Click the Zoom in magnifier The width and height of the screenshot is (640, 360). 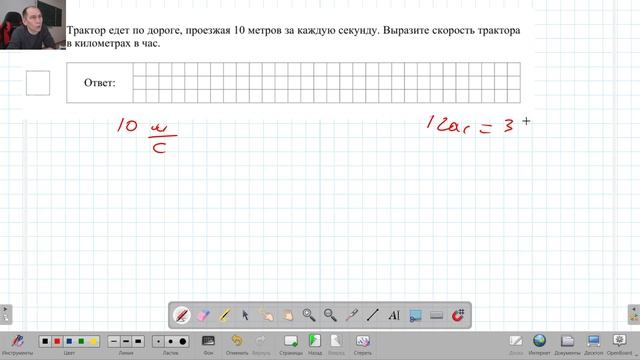(309, 315)
